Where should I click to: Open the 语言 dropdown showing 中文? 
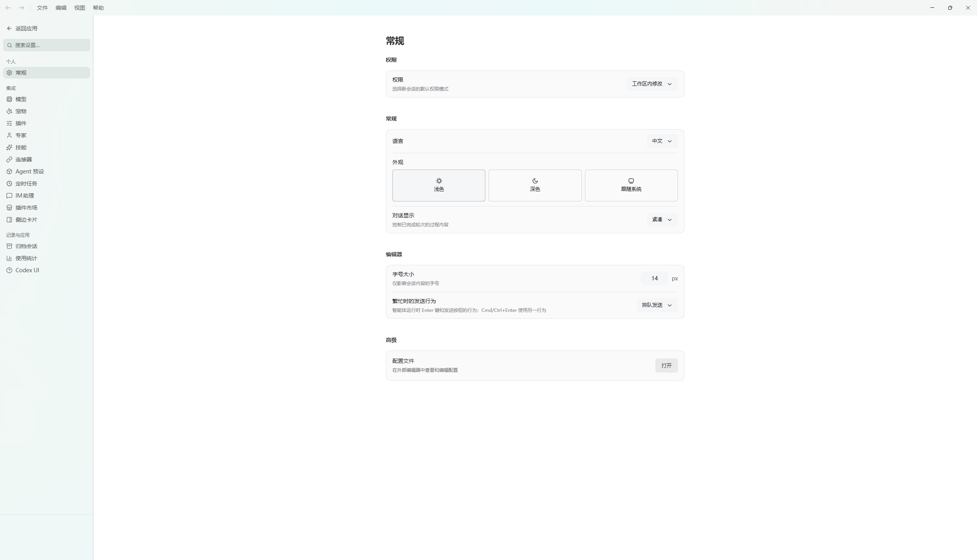point(662,141)
